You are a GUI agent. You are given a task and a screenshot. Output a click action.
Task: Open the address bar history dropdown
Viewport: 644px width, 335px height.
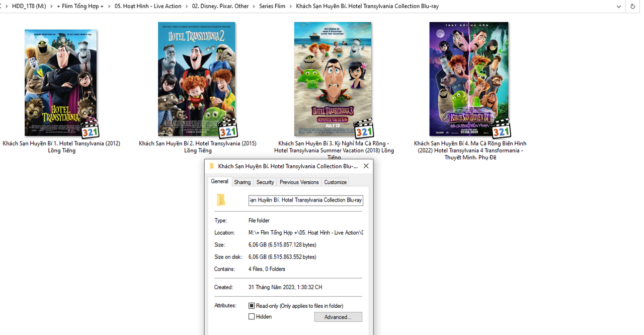(x=619, y=7)
